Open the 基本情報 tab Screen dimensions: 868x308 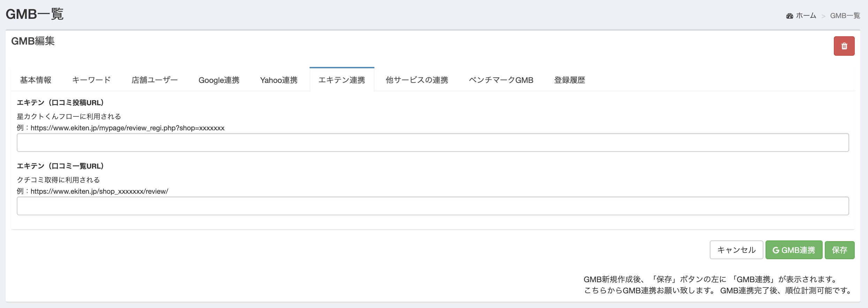[36, 80]
